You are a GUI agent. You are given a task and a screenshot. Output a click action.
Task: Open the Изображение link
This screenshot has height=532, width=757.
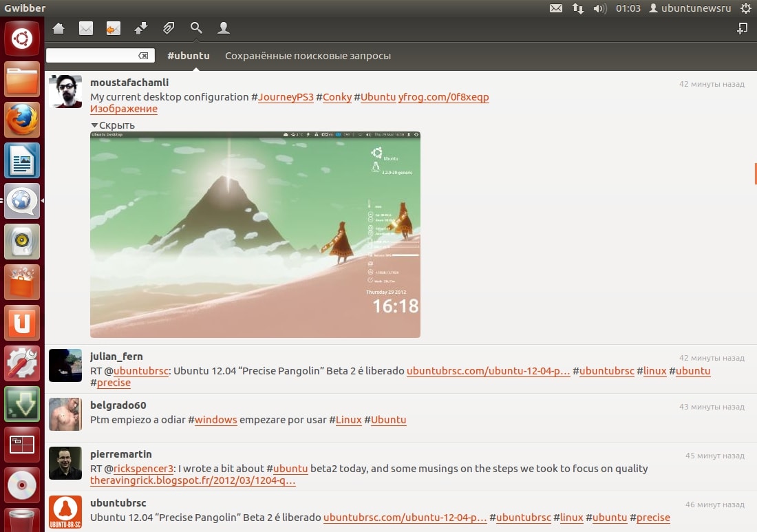tap(124, 109)
